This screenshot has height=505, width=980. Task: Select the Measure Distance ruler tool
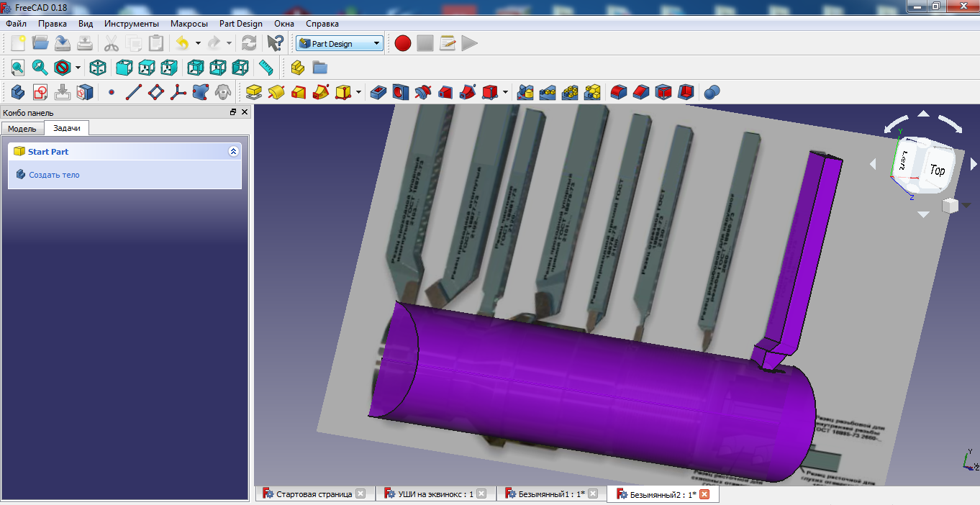coord(266,68)
